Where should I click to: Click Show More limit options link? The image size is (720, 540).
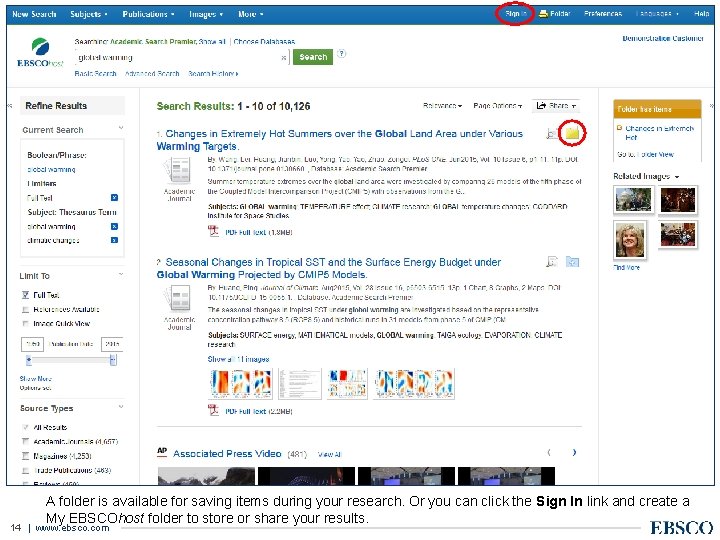35,379
